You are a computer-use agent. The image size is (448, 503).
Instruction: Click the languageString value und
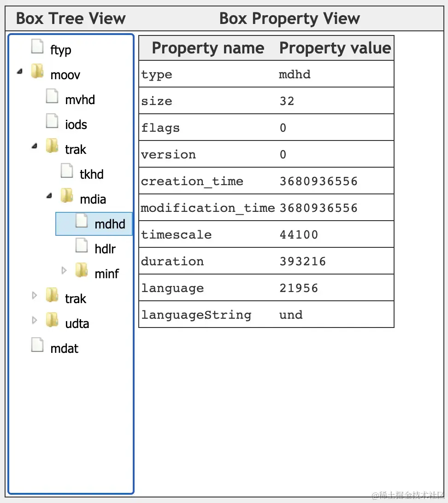pyautogui.click(x=291, y=315)
